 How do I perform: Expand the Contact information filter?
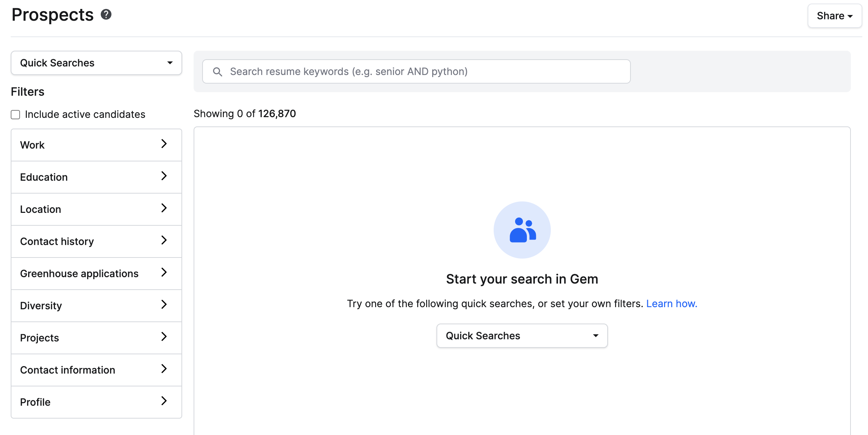[96, 370]
